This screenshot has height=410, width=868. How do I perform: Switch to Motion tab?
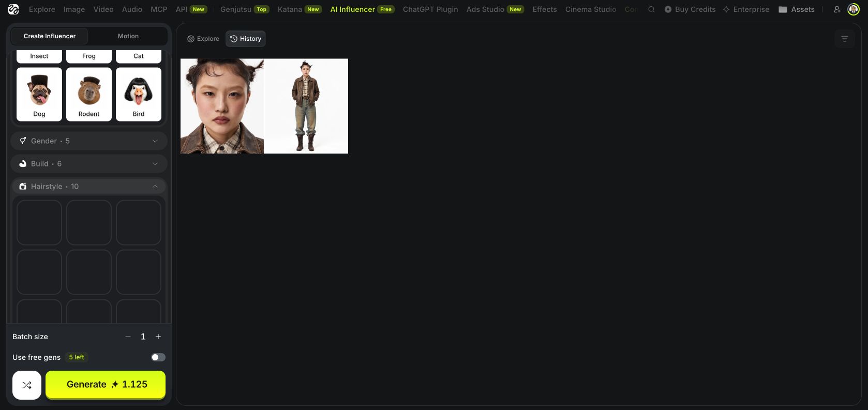point(128,36)
